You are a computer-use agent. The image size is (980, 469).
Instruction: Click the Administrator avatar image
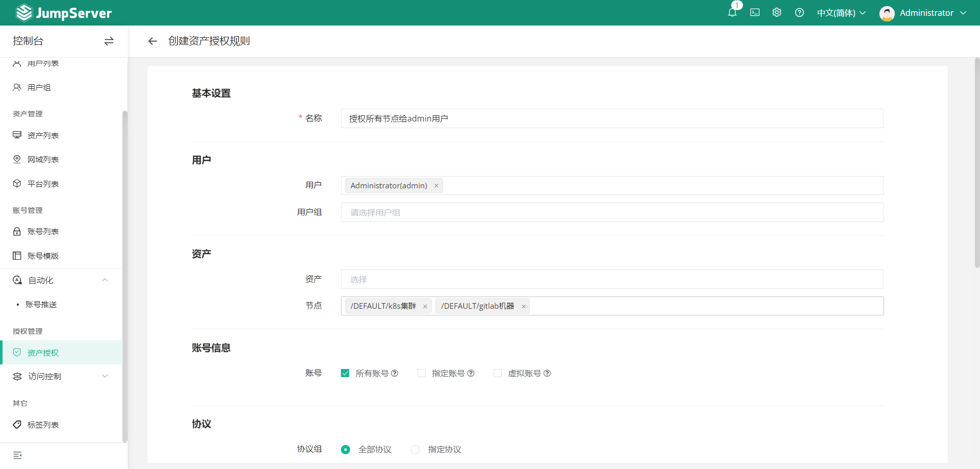coord(887,13)
